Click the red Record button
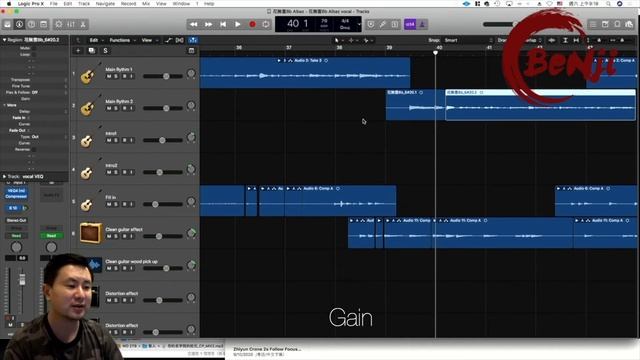This screenshot has width=640, height=360. 252,24
